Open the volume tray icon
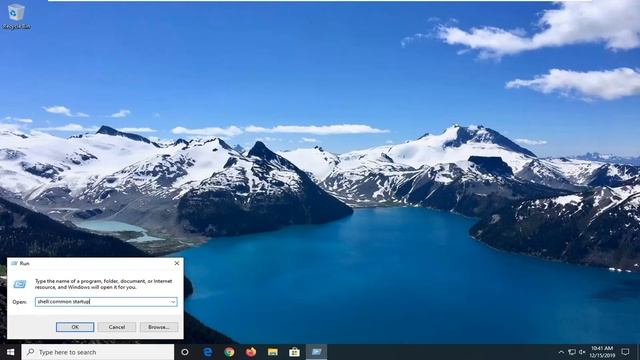This screenshot has width=640, height=360. point(582,352)
